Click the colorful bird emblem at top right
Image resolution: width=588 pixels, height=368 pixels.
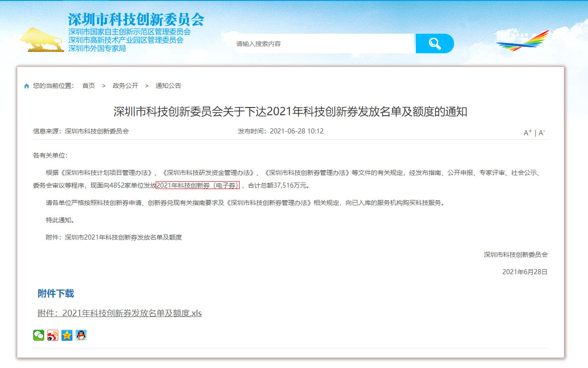point(522,41)
